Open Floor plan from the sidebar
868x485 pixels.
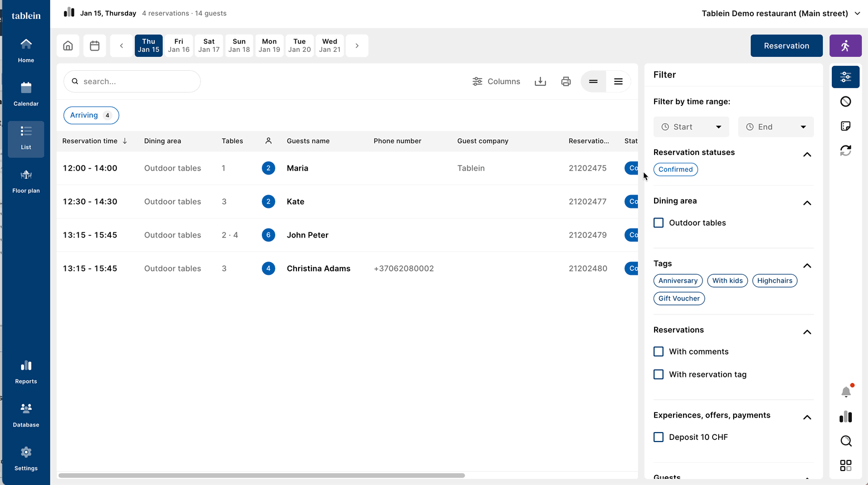[x=26, y=181]
